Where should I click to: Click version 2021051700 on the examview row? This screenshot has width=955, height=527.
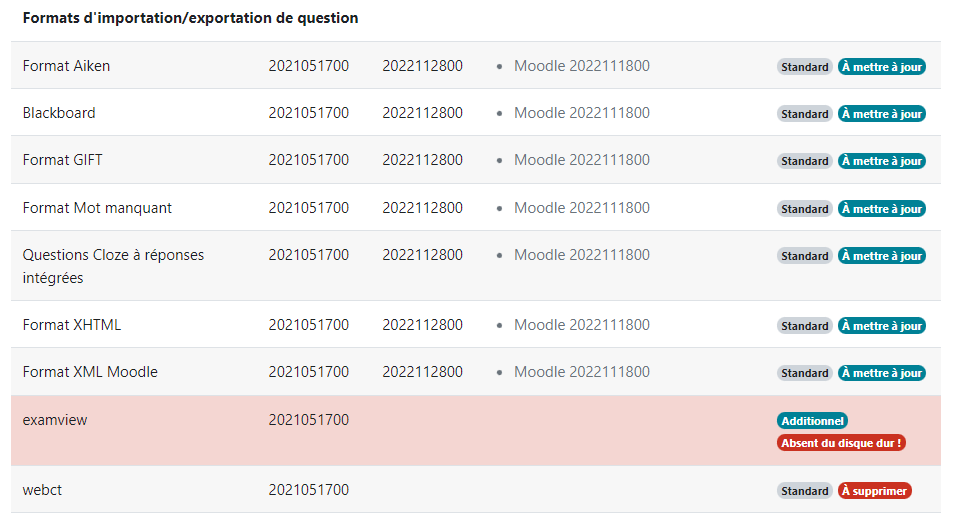(x=309, y=420)
